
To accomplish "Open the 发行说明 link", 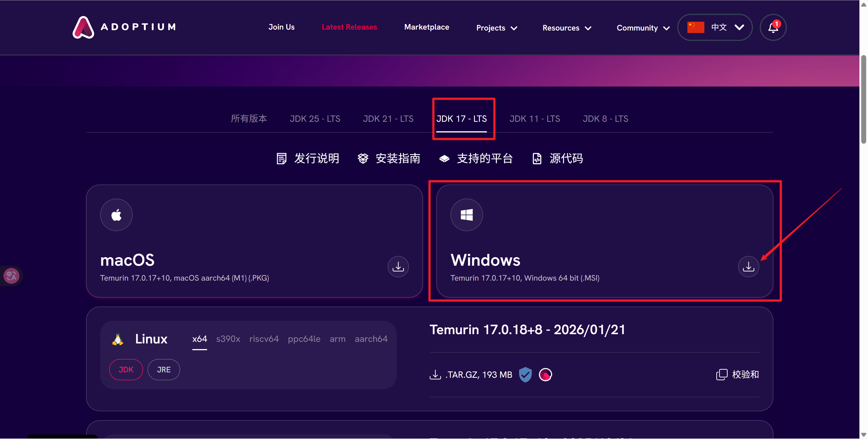I will point(308,158).
